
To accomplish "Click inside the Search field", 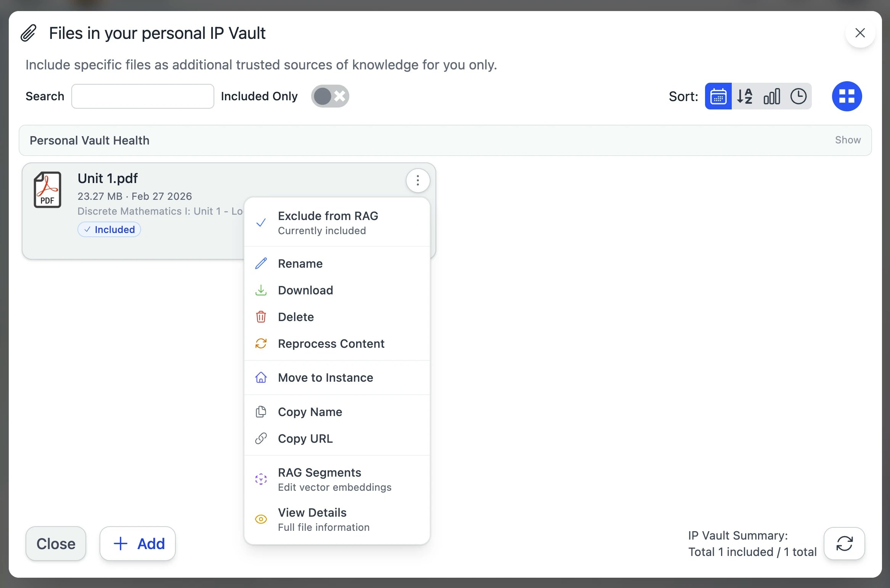I will coord(142,96).
